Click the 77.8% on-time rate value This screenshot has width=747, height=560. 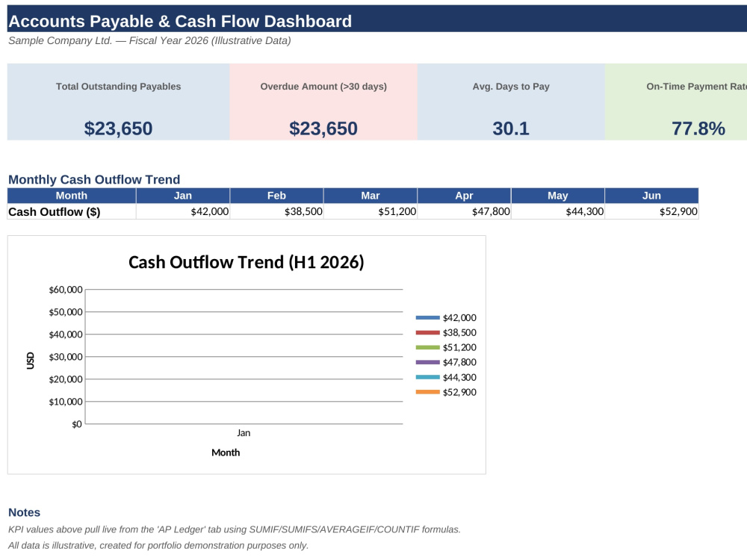[x=698, y=128]
